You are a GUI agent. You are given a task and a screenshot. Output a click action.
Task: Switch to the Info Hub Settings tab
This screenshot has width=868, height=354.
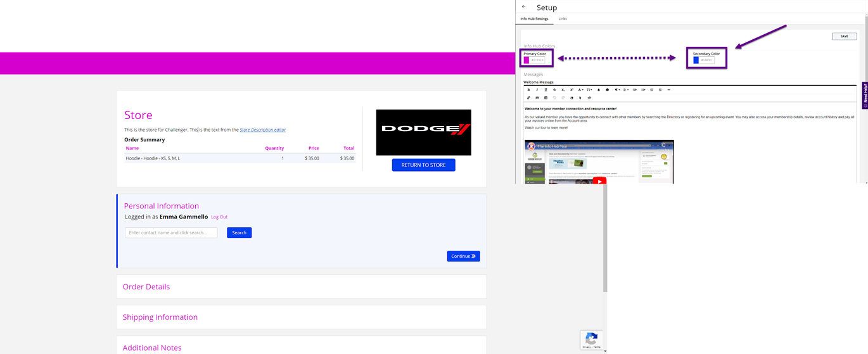(x=534, y=19)
